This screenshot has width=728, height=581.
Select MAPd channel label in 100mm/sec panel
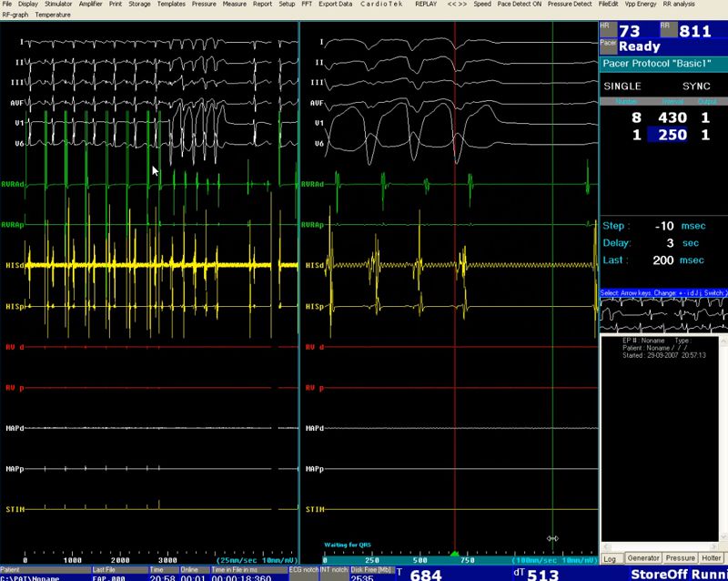[314, 428]
